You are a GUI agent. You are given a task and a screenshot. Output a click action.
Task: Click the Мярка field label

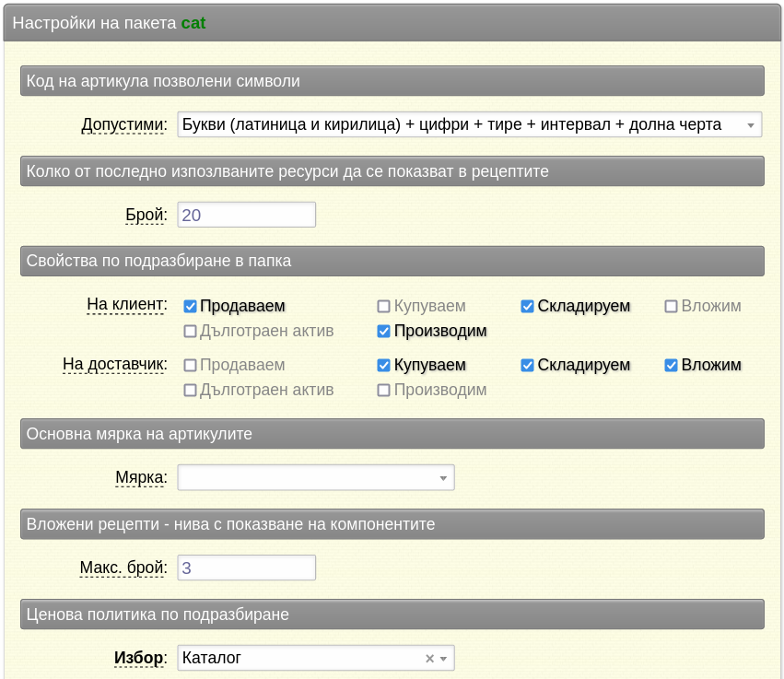[x=141, y=477]
